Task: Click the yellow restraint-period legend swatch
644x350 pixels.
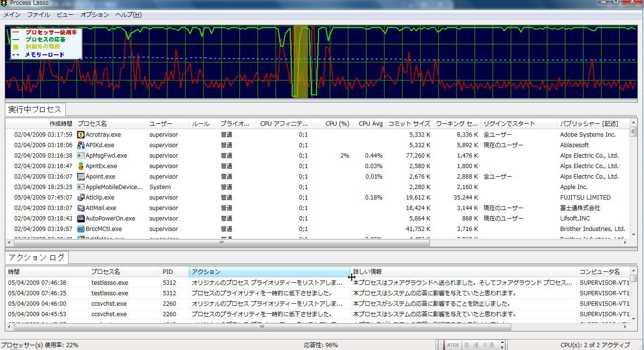Action: tap(16, 47)
